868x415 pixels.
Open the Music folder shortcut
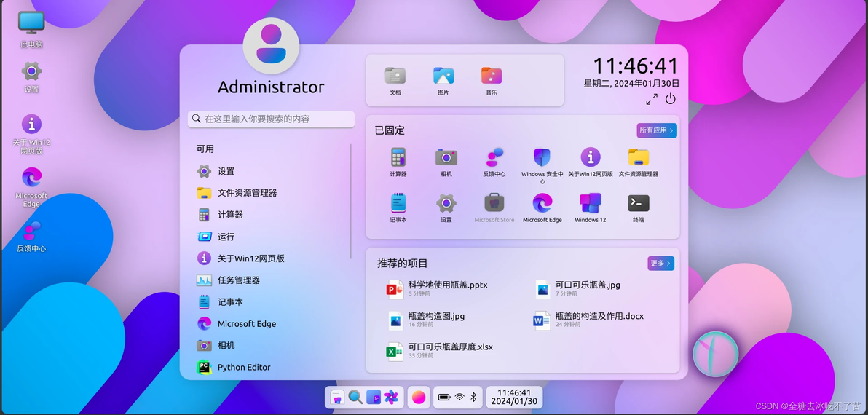tap(491, 81)
